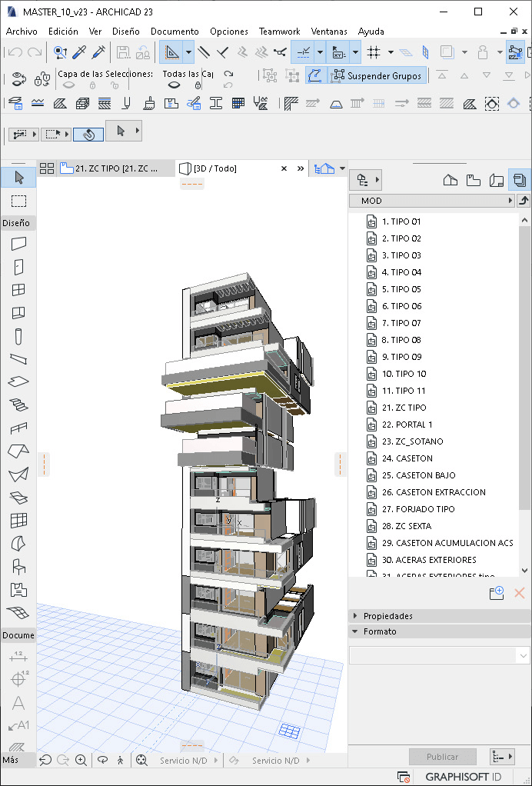Select the Mesh tool
Screen dimensions: 532x786
pyautogui.click(x=18, y=612)
